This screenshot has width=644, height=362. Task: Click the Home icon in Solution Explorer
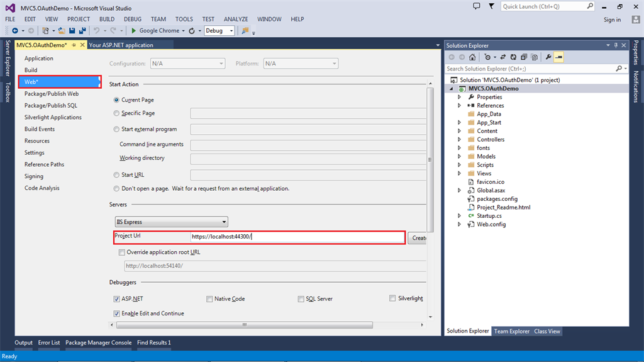472,57
